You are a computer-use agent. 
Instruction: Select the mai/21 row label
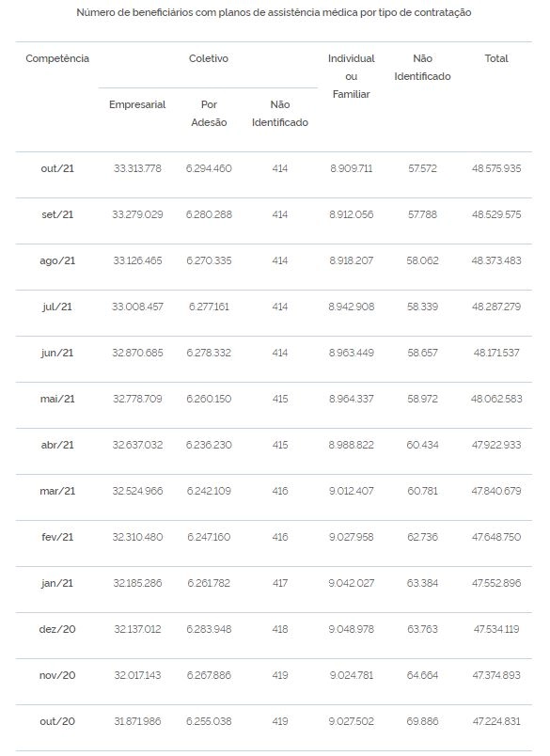click(57, 399)
